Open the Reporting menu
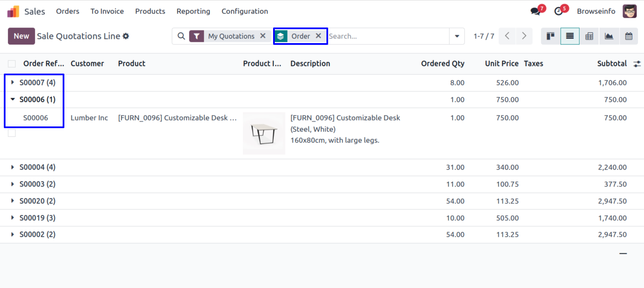Image resolution: width=644 pixels, height=288 pixels. point(193,11)
